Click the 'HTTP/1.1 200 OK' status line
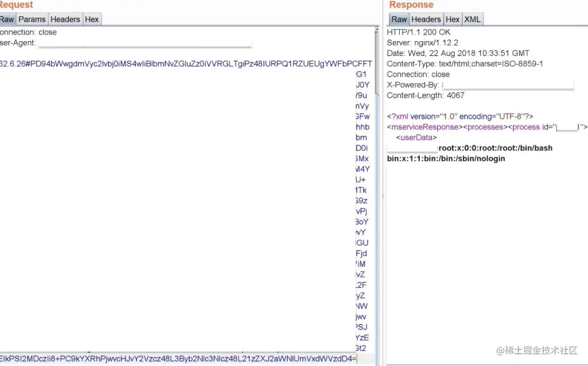Screen dimensions: 588x366 pos(418,33)
